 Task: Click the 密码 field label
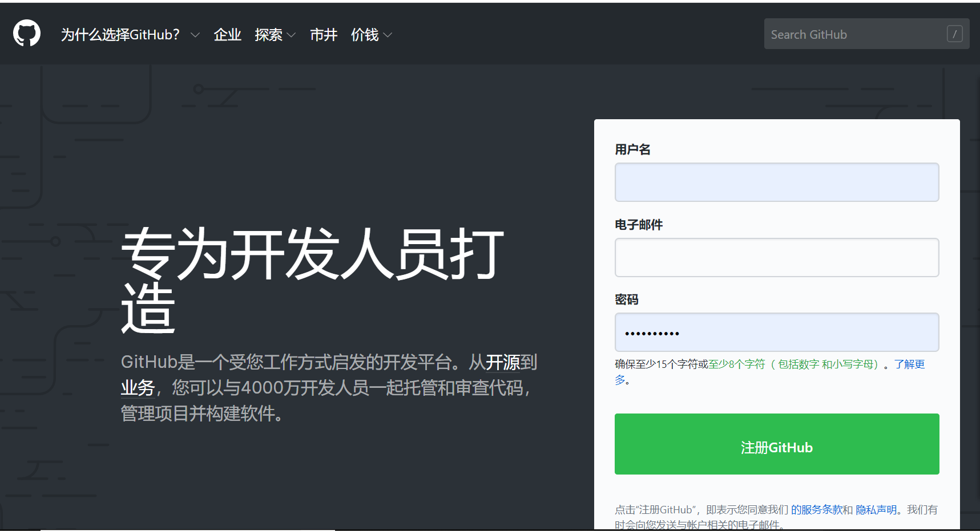pyautogui.click(x=627, y=299)
